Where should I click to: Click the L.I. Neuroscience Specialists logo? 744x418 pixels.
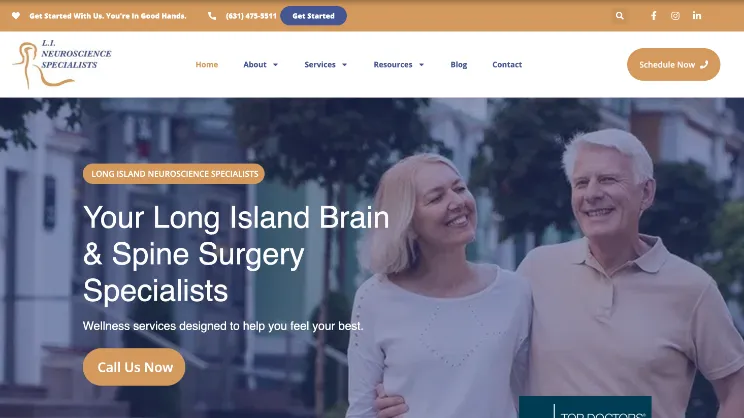click(x=62, y=64)
